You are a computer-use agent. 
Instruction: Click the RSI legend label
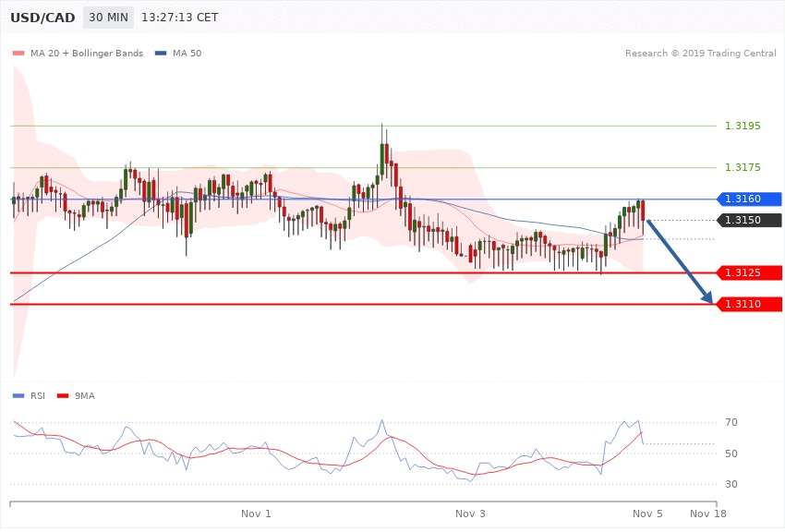pyautogui.click(x=38, y=396)
